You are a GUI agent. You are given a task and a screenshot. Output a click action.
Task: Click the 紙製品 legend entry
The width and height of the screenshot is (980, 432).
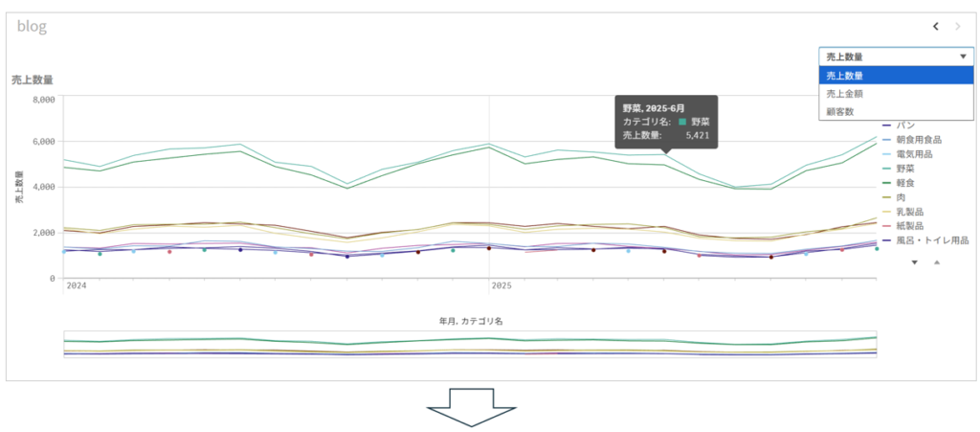tap(914, 226)
